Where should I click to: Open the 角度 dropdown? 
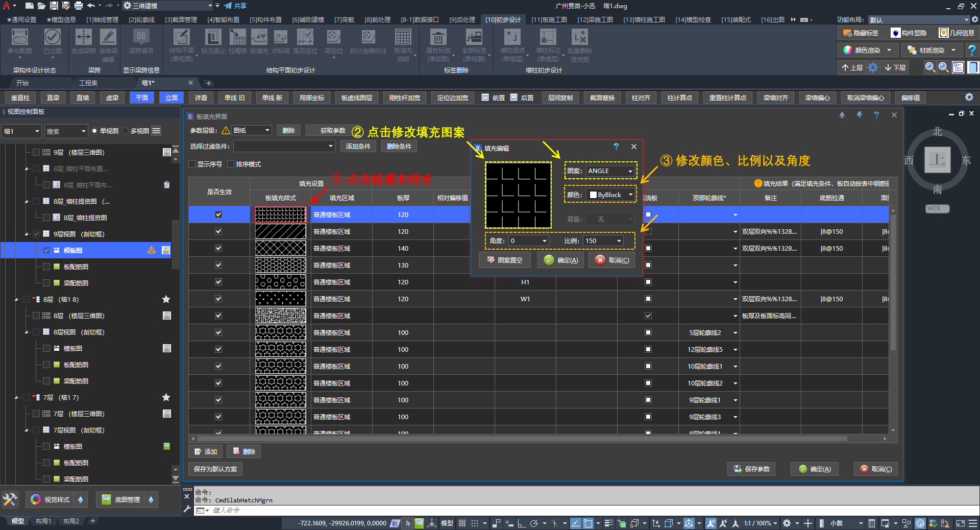click(528, 240)
